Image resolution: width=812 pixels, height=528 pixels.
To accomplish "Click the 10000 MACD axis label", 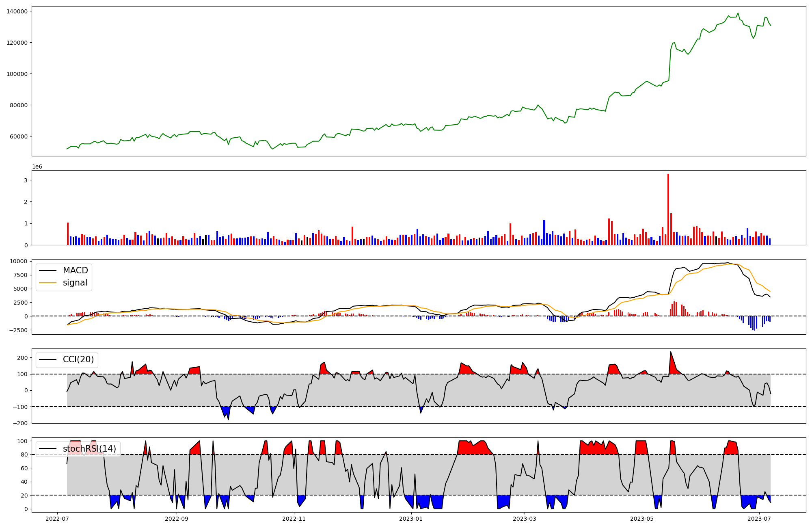I will [19, 262].
